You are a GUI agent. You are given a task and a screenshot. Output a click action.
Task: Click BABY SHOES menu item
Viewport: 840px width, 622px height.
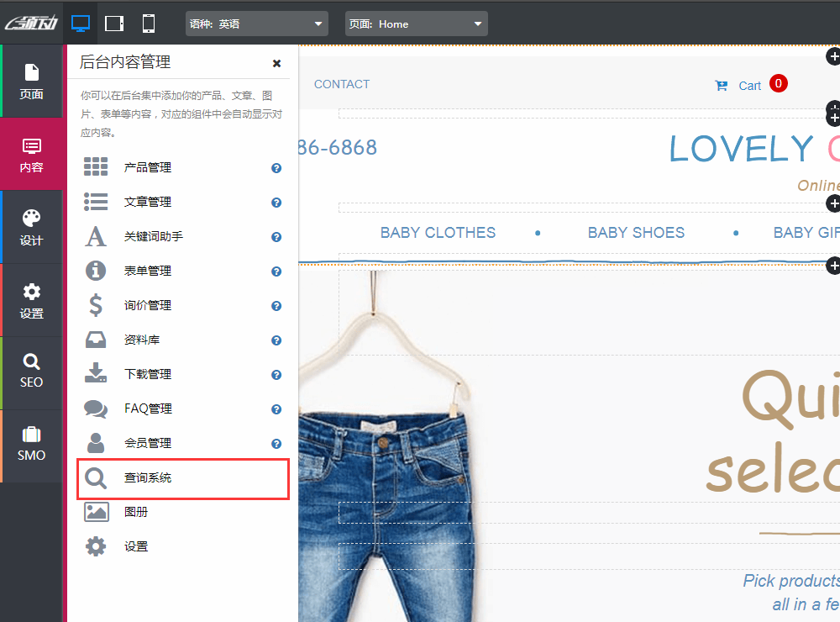(636, 233)
